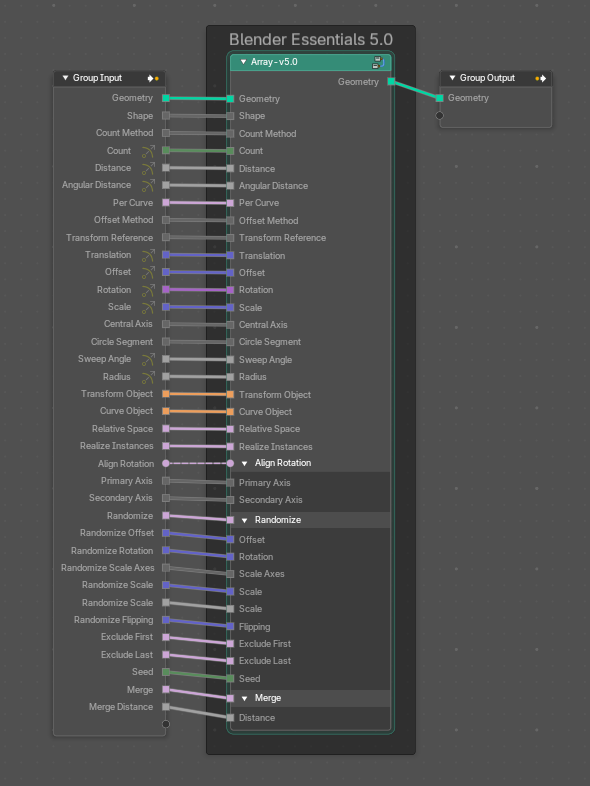Click the orange Curve Object socket on Array node
590x786 pixels.
(230, 412)
